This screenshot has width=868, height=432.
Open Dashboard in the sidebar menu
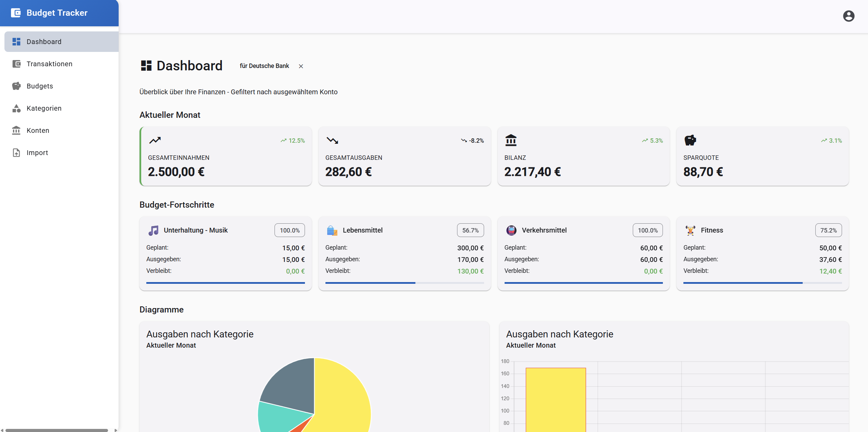(x=62, y=42)
